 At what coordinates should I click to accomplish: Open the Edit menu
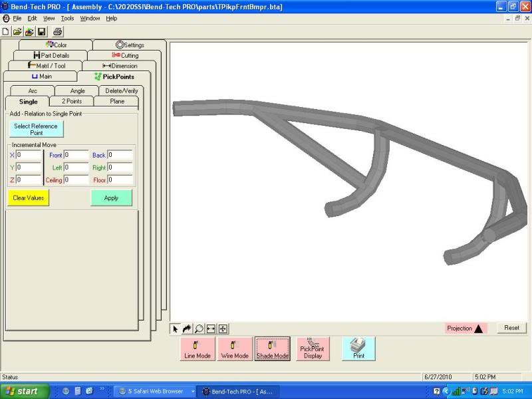32,19
